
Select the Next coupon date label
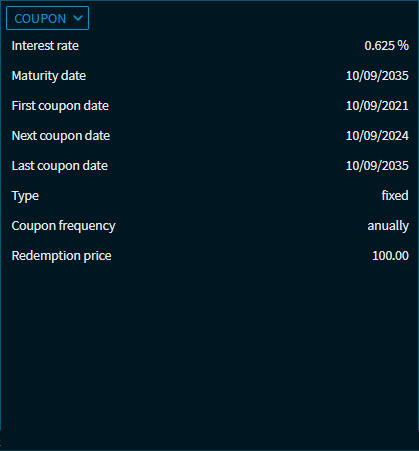[x=61, y=136]
